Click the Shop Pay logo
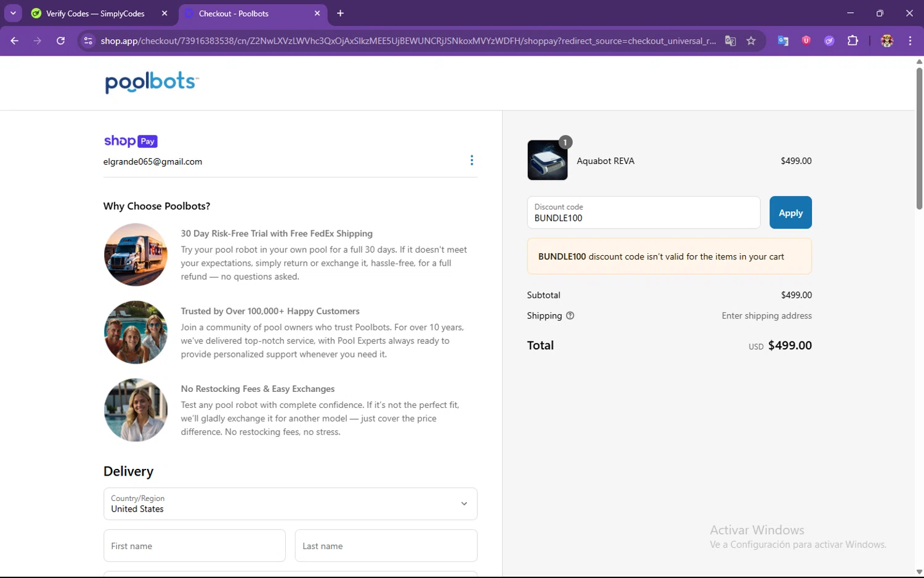This screenshot has height=578, width=924. coord(131,141)
